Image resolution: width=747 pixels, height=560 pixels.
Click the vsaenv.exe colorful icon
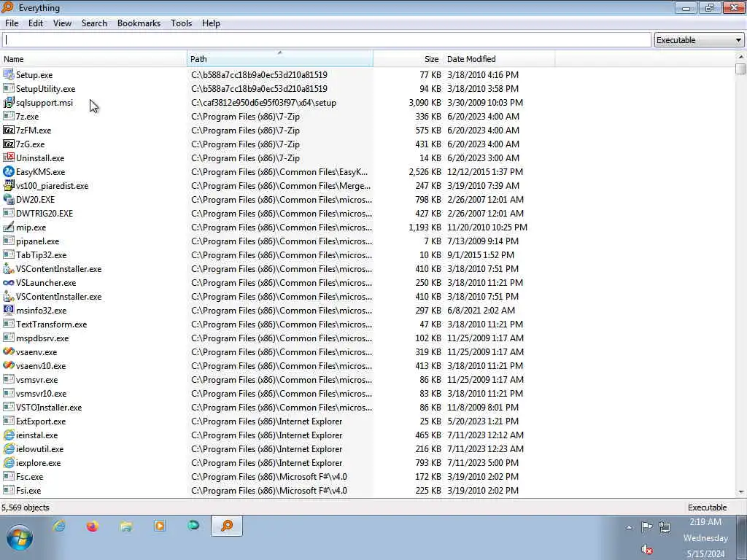9,351
